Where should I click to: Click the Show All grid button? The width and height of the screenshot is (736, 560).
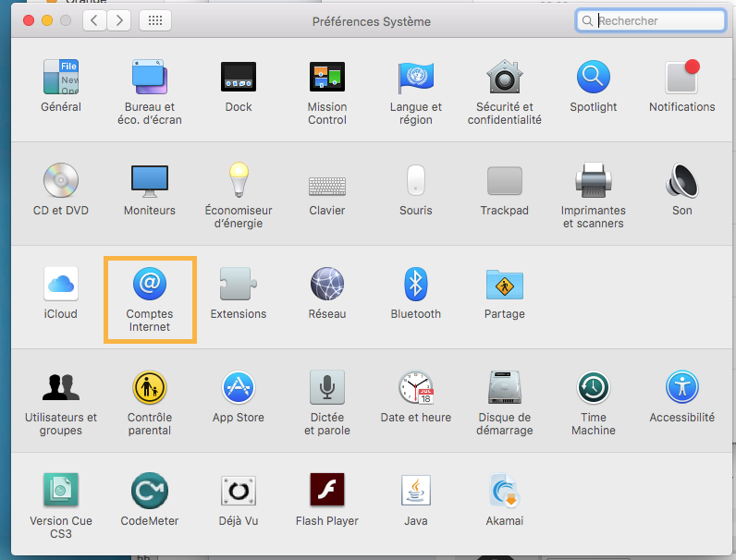coord(155,20)
